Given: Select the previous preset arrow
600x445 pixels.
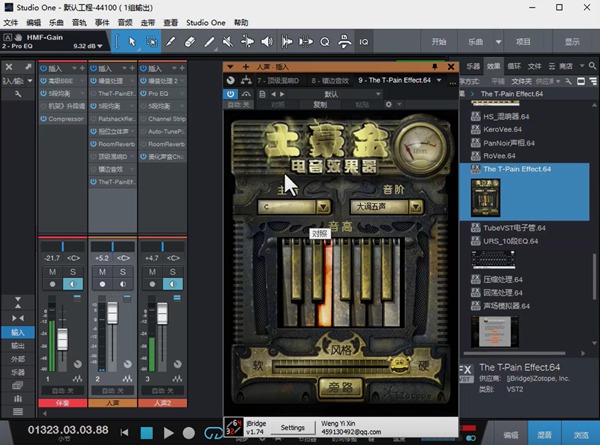Looking at the screenshot, I should pos(273,94).
